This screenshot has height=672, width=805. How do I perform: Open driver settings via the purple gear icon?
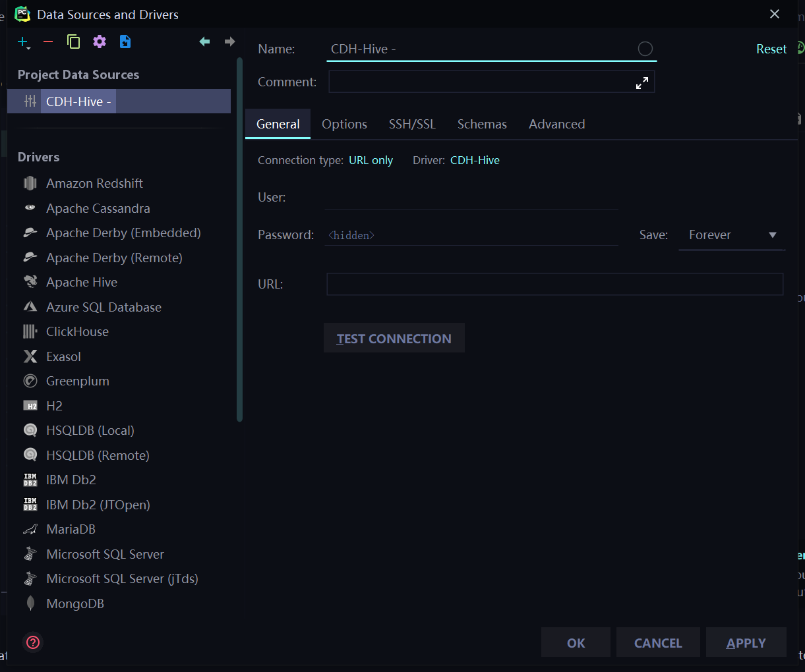[x=100, y=42]
